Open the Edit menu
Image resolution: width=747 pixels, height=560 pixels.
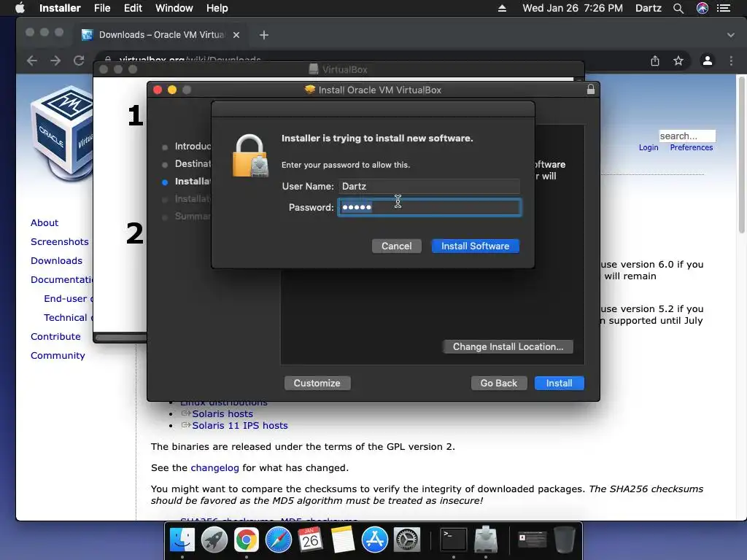pos(133,8)
